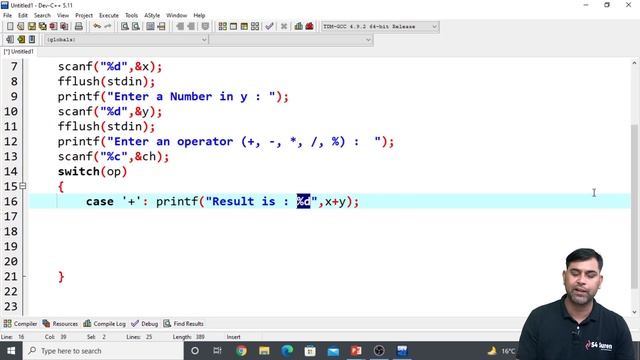Click the Insert mode status bar entry
The width and height of the screenshot is (640, 360).
coord(233,337)
